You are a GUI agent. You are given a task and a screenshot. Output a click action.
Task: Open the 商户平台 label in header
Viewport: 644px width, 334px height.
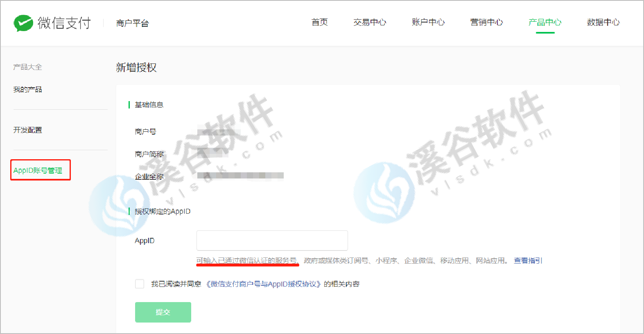tap(132, 23)
